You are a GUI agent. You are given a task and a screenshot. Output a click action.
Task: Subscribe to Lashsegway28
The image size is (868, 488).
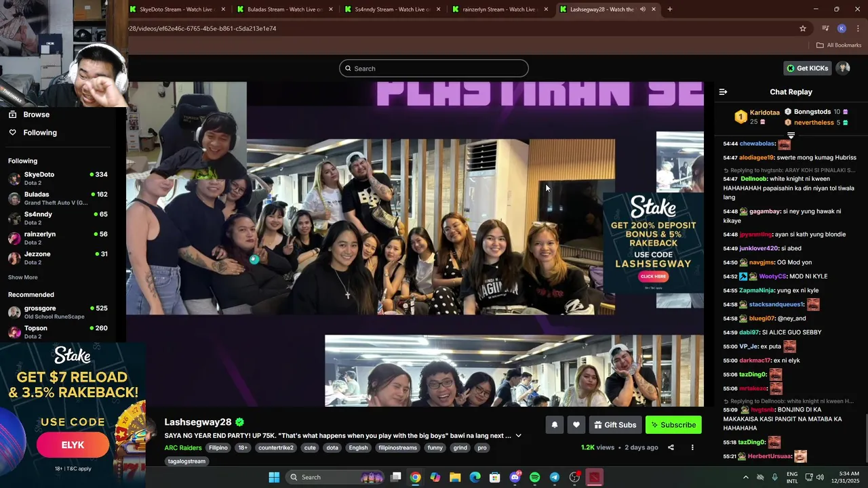click(x=673, y=425)
